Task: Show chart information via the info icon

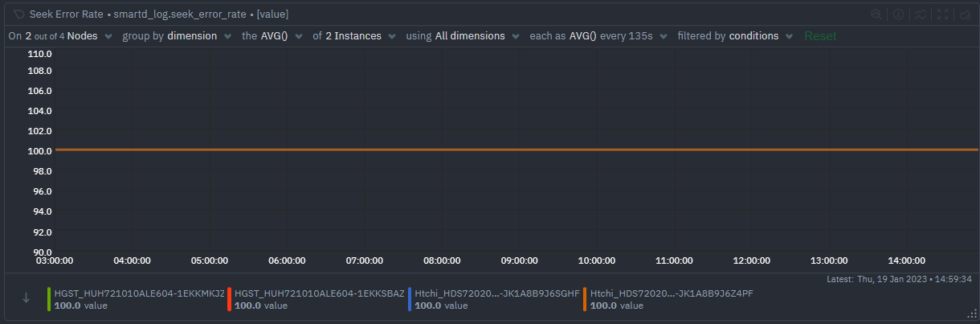Action: point(900,14)
